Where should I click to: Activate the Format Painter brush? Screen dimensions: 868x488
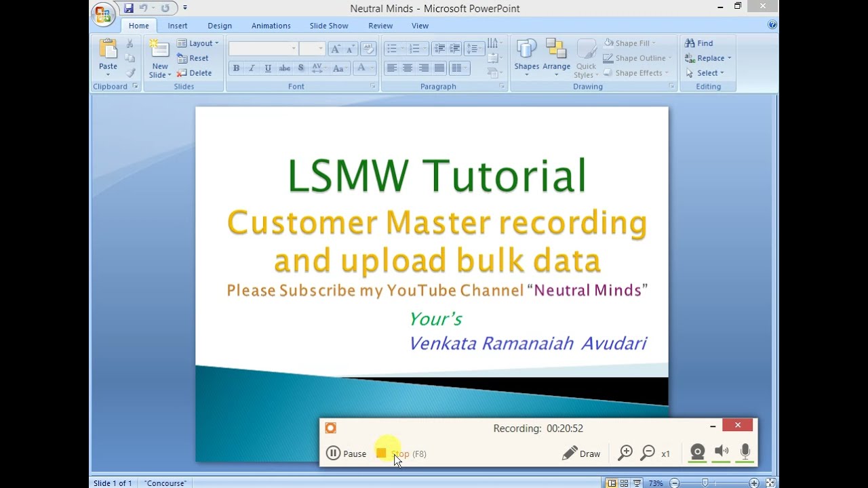point(130,73)
